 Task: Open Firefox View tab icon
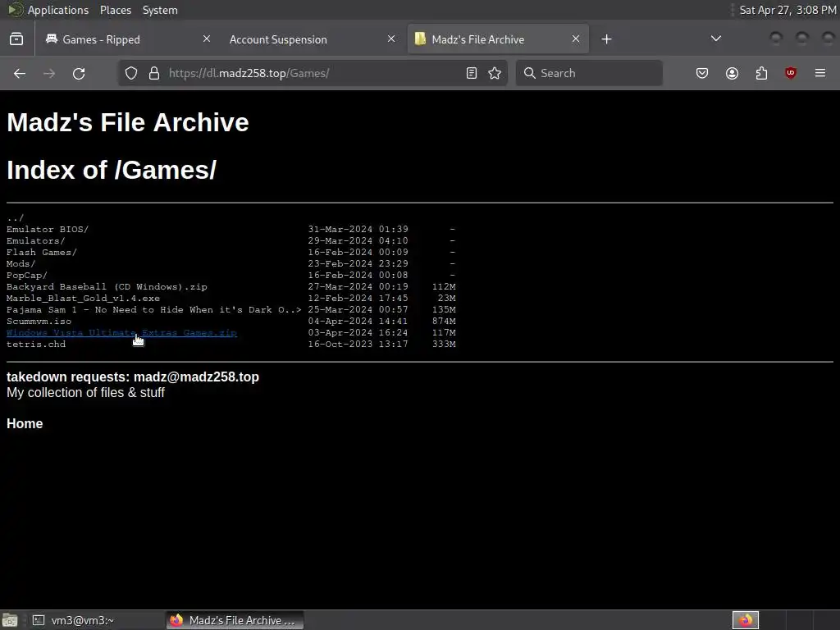(x=16, y=39)
